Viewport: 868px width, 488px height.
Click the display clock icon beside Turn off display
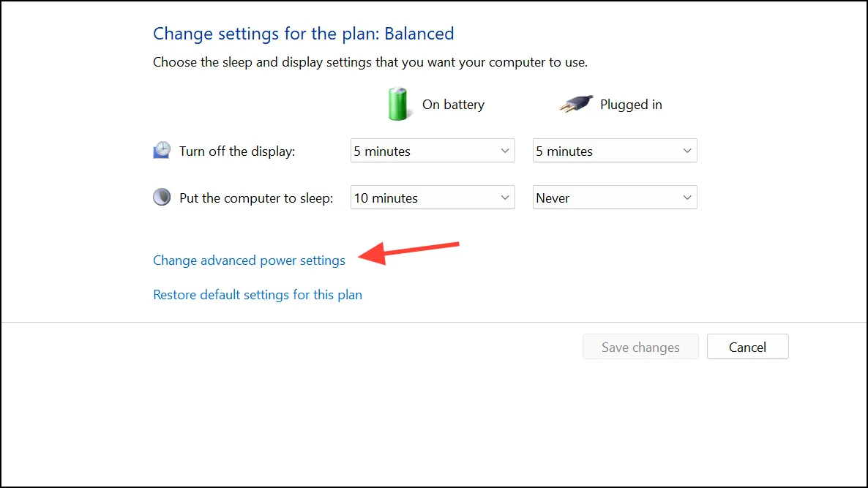click(162, 151)
